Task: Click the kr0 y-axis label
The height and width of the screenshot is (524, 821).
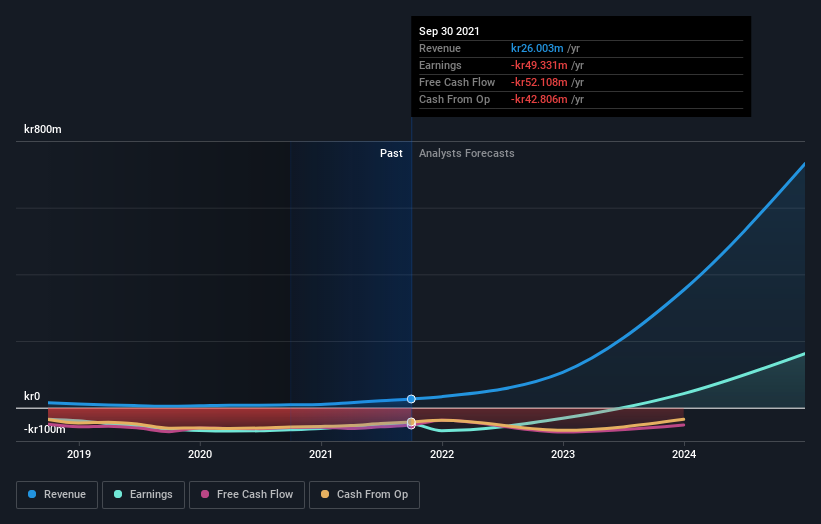Action: tap(32, 396)
